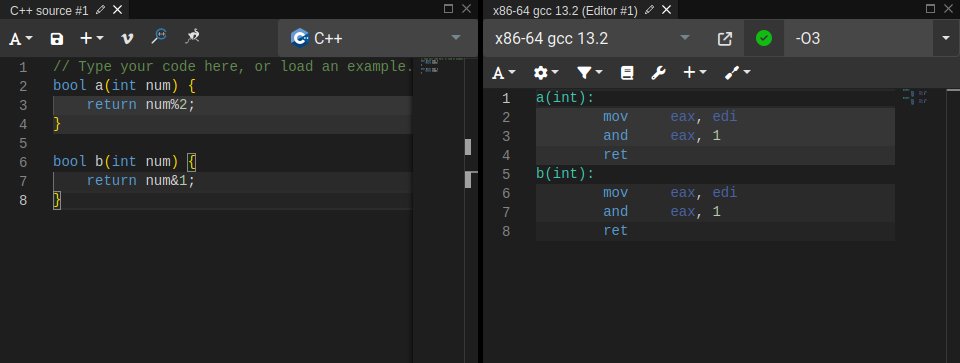The height and width of the screenshot is (363, 960).
Task: Rename C++ source #1 tab via pencil icon
Action: click(101, 10)
